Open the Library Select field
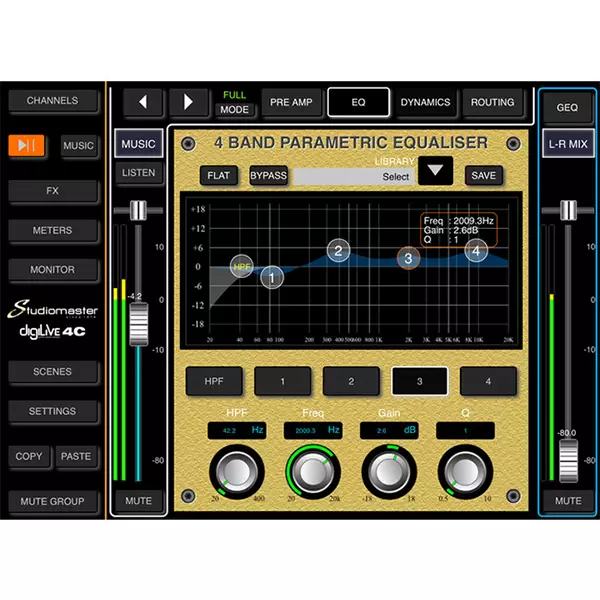Screen dimensions: 600x600 click(355, 176)
